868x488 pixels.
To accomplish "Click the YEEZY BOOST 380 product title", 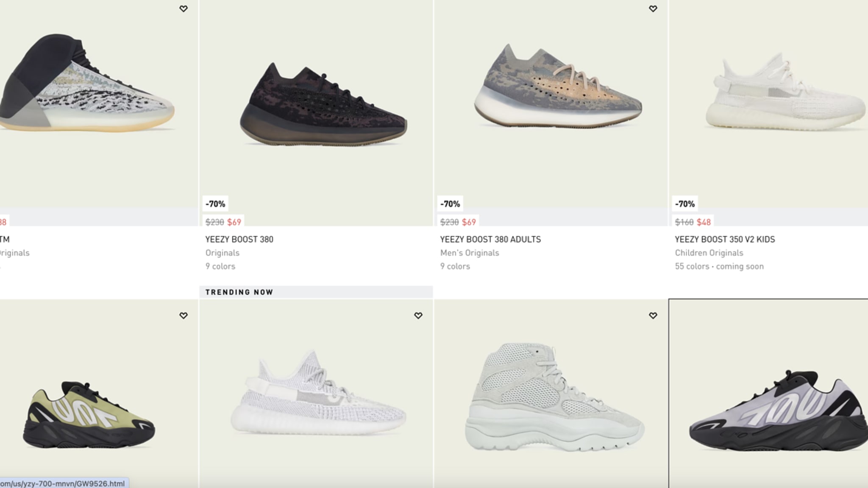I will click(239, 239).
